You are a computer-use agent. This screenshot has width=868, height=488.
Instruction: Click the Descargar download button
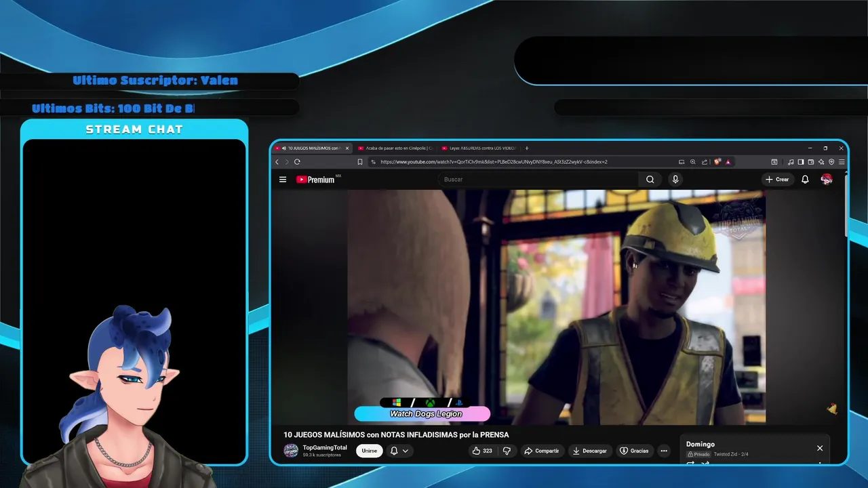589,451
